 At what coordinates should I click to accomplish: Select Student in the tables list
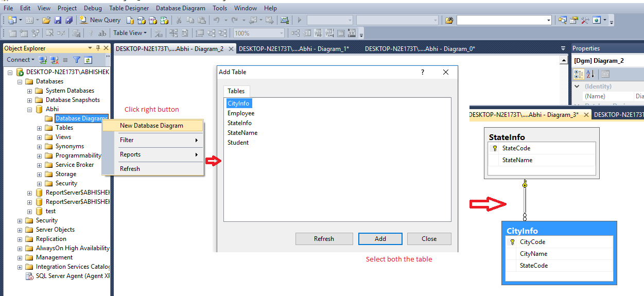pos(238,143)
